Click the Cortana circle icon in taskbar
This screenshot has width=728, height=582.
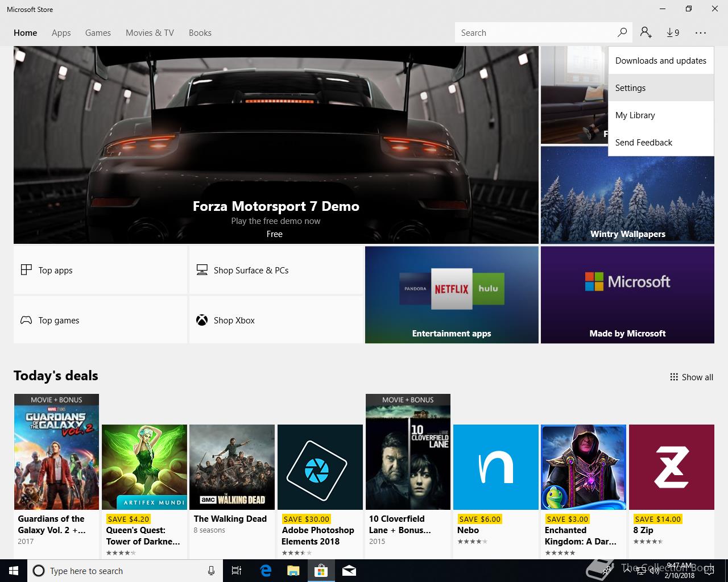tap(39, 571)
